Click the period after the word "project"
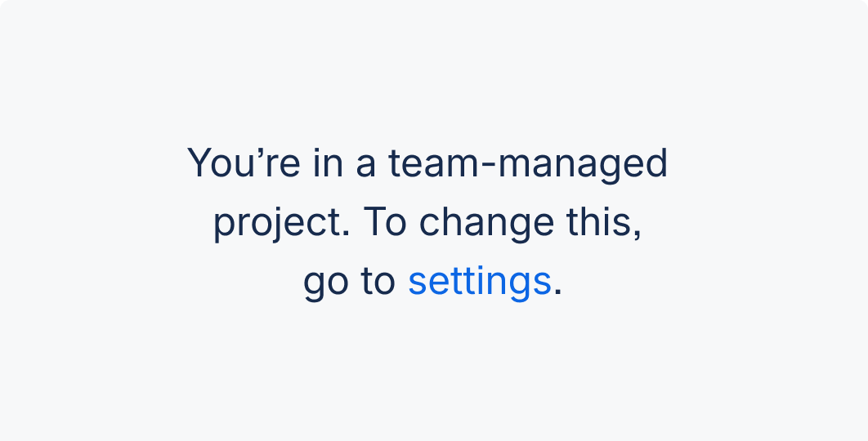This screenshot has width=868, height=441. point(346,233)
